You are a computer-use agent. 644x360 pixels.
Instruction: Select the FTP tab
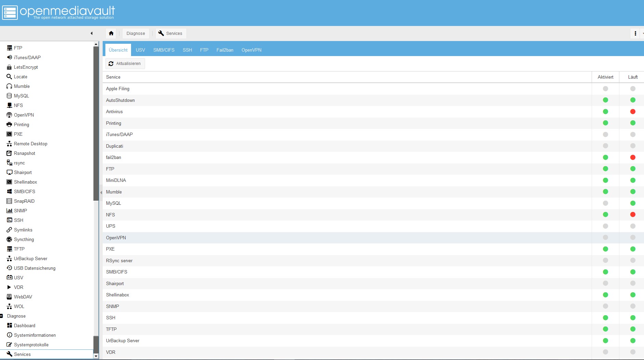[x=204, y=50]
